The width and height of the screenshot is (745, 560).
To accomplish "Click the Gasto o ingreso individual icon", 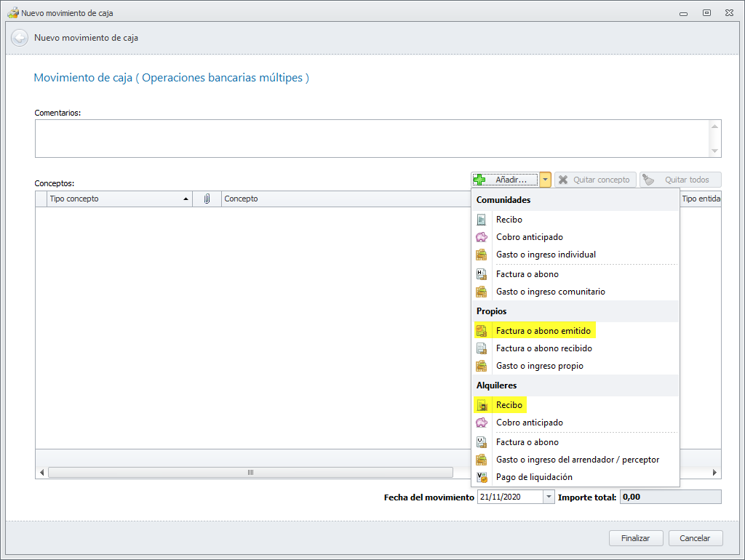I will click(482, 255).
